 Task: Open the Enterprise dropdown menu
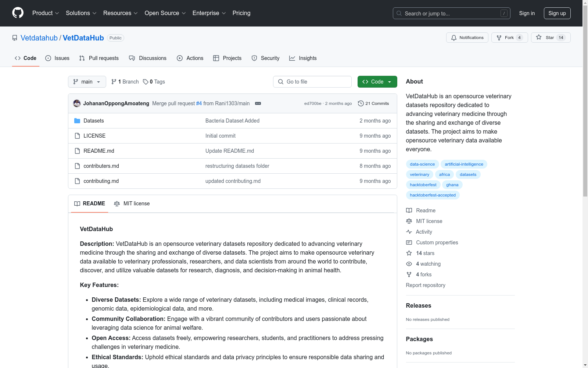pos(209,13)
